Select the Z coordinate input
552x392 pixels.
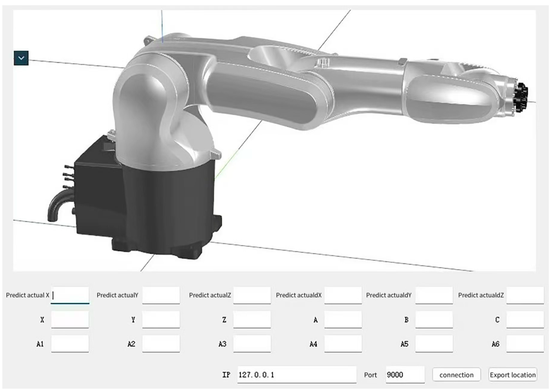(252, 319)
